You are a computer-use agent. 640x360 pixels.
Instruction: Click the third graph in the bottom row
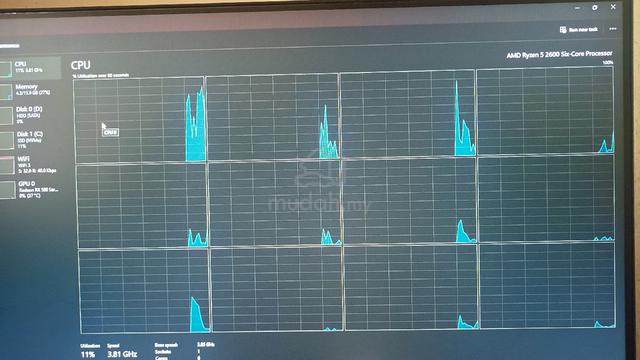click(x=411, y=287)
